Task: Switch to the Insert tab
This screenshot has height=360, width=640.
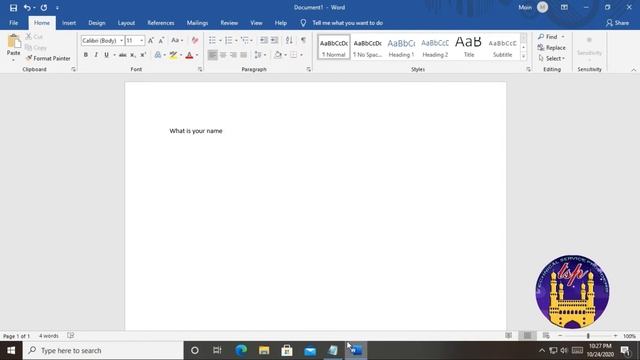Action: (x=69, y=23)
